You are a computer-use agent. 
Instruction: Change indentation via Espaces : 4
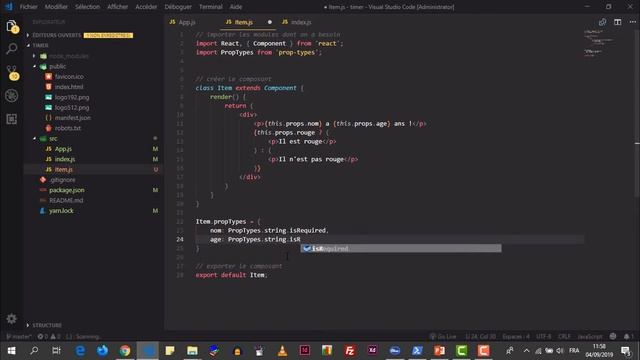(516, 337)
